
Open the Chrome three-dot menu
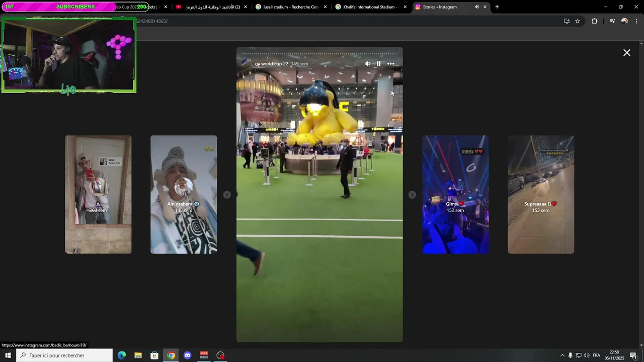pos(636,21)
